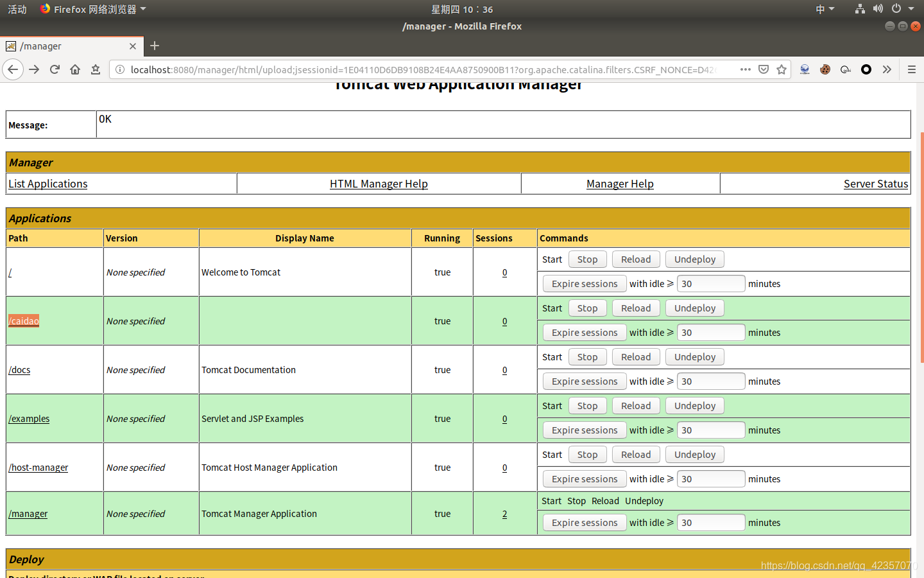The width and height of the screenshot is (924, 578).
Task: Reload the current page
Action: click(x=55, y=69)
